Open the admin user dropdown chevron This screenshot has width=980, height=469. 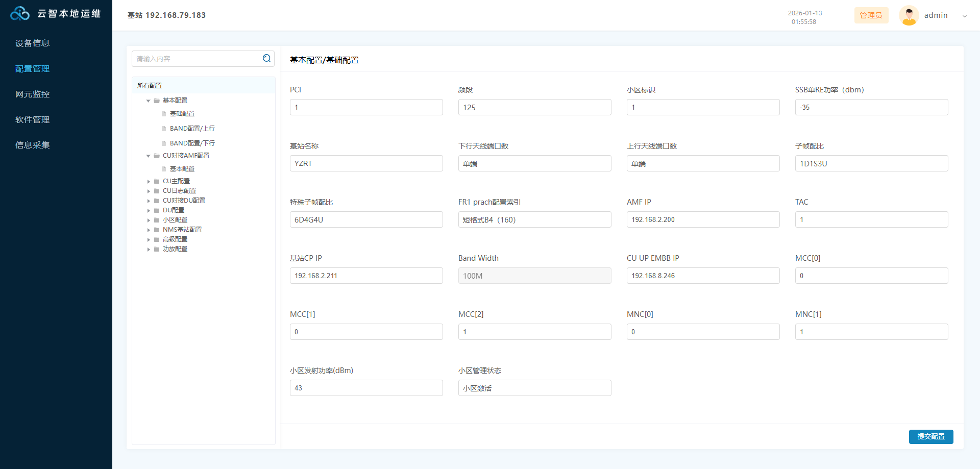click(x=964, y=16)
